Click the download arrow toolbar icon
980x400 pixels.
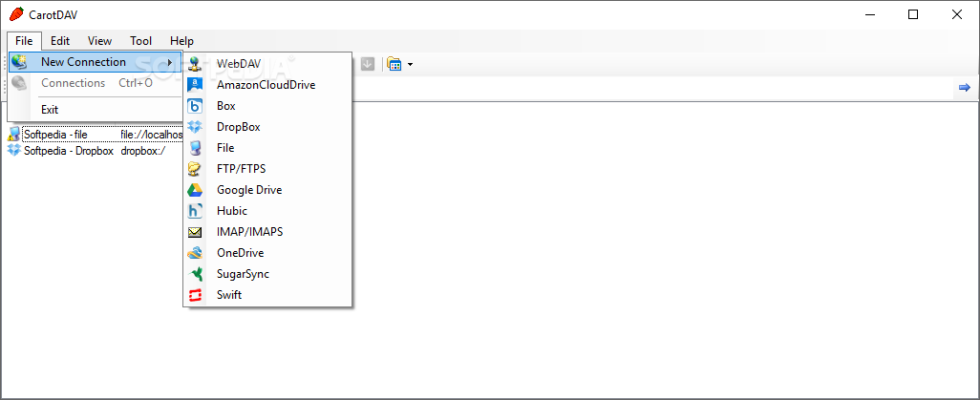pyautogui.click(x=368, y=64)
